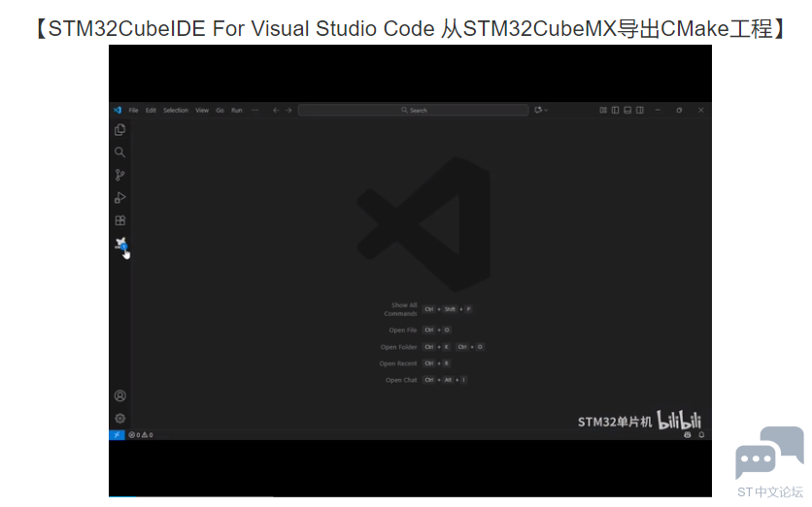Open the Run and Debug view
This screenshot has width=812, height=507.
point(119,198)
